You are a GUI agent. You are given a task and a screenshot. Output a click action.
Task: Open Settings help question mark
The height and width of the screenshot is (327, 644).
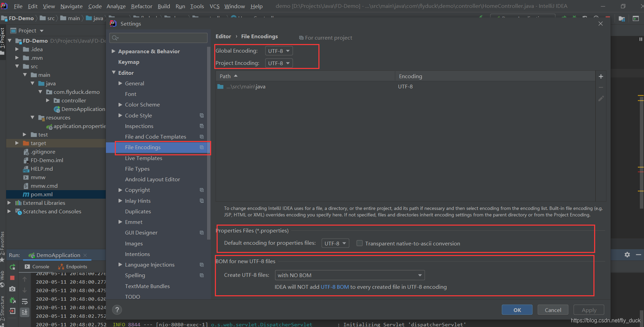click(117, 310)
